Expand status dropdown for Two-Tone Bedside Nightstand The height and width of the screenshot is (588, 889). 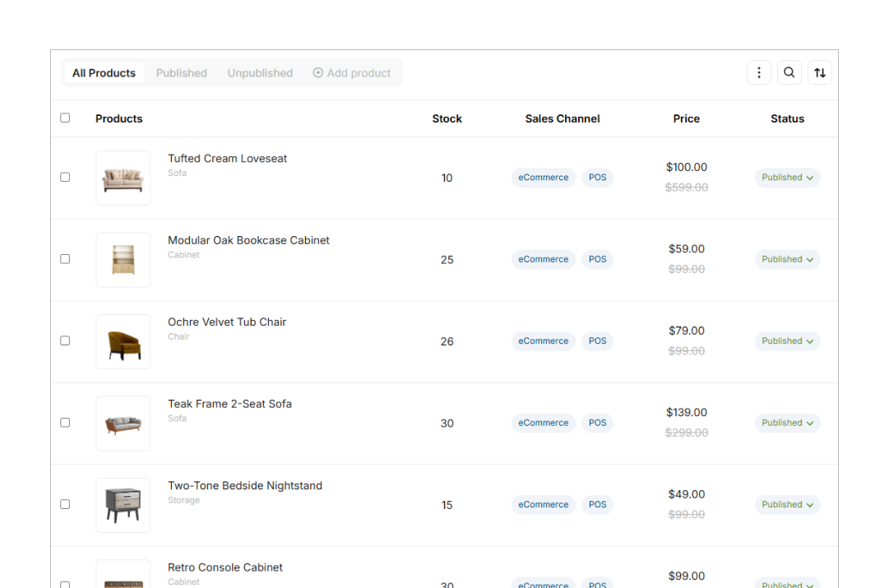(787, 504)
